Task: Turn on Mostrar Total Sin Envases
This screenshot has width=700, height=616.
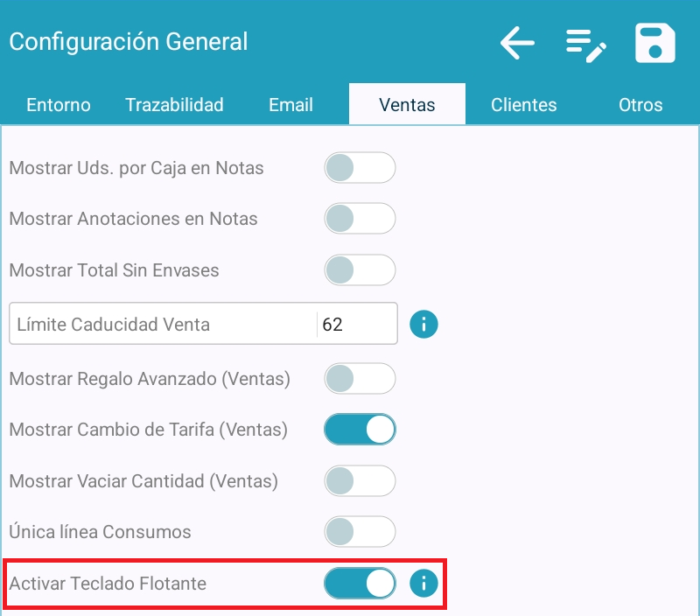Action: pyautogui.click(x=360, y=269)
